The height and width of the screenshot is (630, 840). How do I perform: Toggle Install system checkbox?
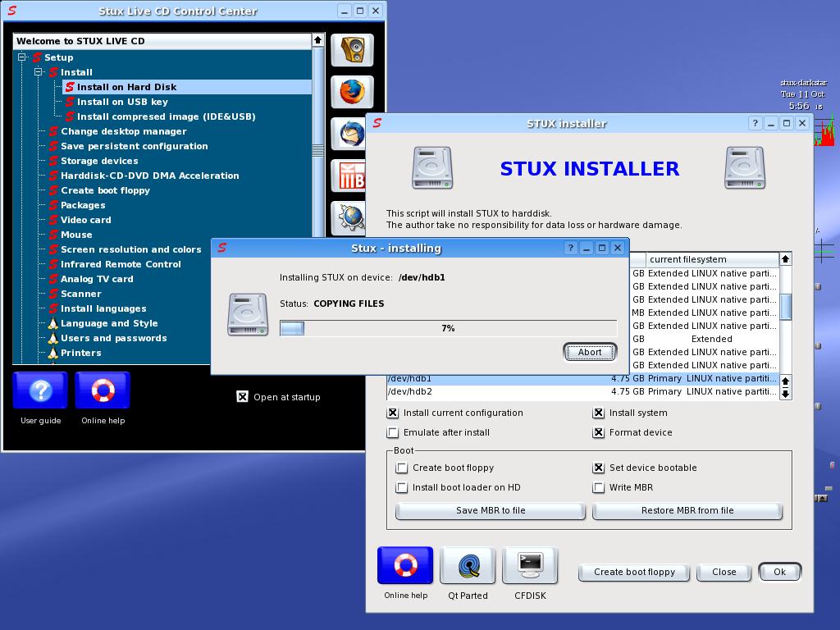click(x=598, y=413)
